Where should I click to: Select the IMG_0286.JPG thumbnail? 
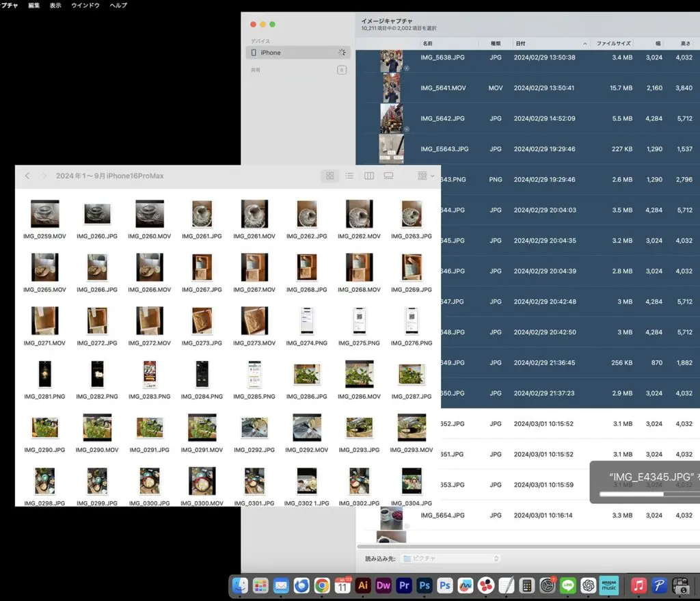point(307,374)
